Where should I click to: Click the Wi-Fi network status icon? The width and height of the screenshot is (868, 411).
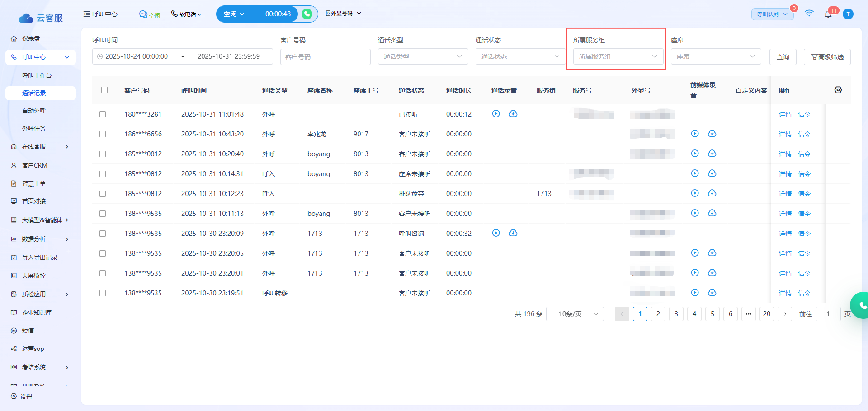coord(809,14)
